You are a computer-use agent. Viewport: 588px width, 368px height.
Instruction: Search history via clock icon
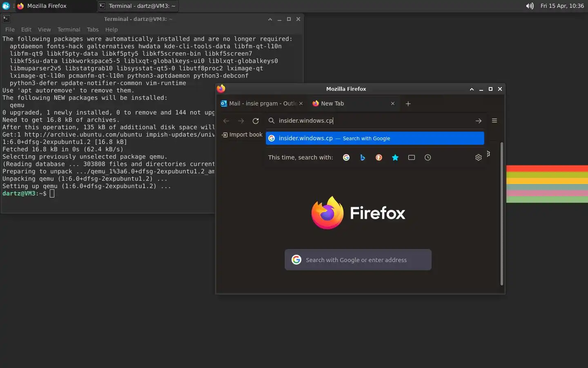428,157
